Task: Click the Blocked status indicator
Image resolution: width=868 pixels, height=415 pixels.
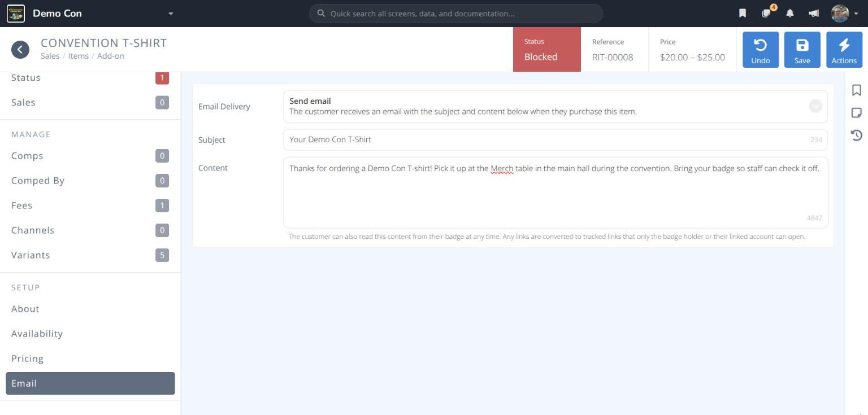Action: click(x=547, y=50)
